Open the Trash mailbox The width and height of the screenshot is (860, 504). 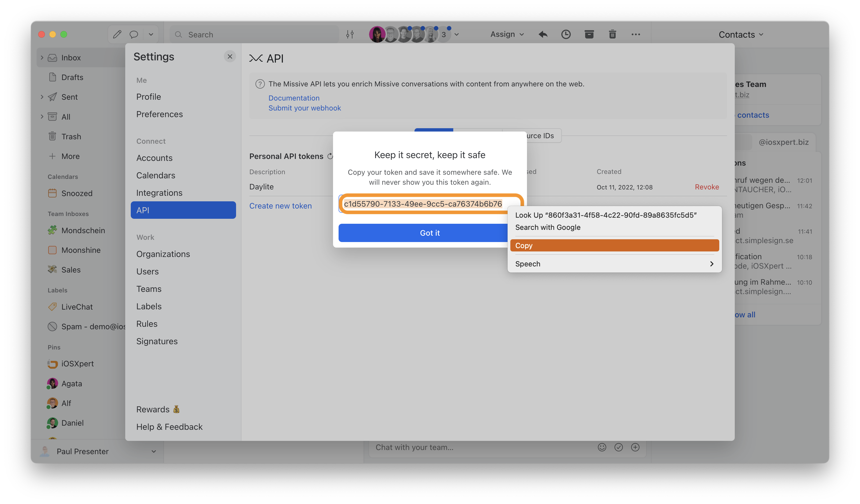point(71,137)
